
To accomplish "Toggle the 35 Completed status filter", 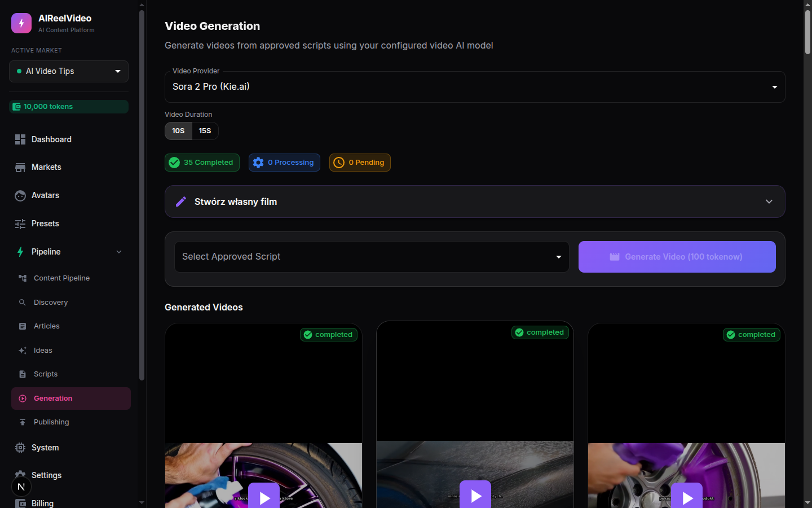I will point(202,163).
